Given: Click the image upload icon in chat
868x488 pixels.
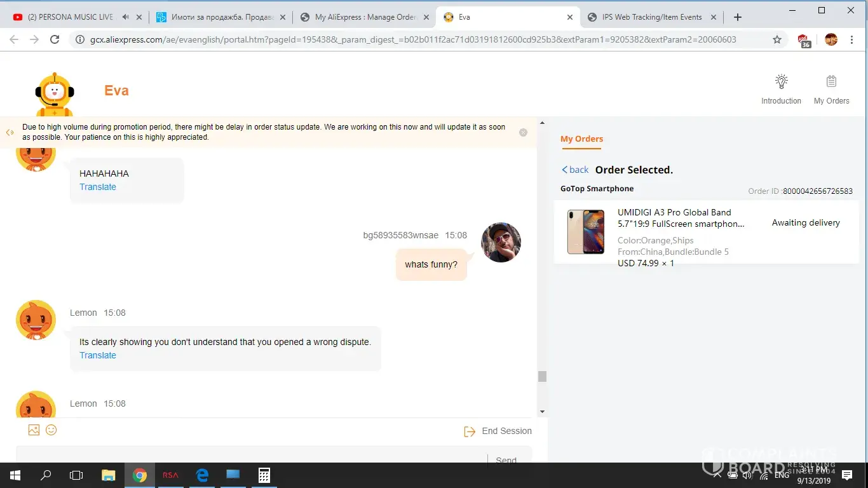Looking at the screenshot, I should (34, 430).
